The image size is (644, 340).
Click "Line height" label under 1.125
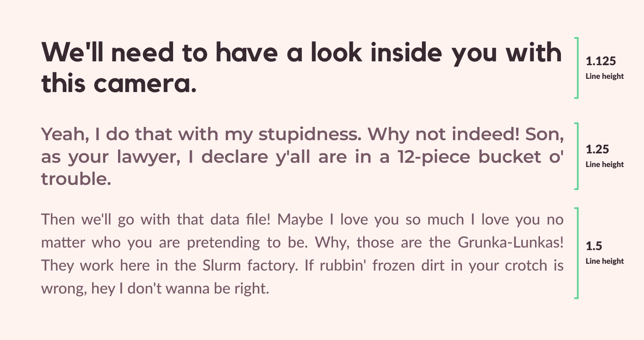(x=605, y=77)
